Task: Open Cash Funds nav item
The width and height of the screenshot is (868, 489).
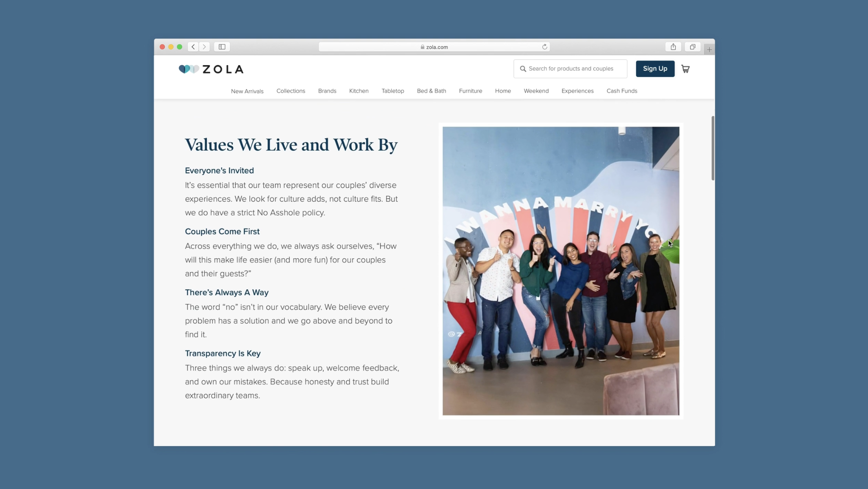Action: 621,91
